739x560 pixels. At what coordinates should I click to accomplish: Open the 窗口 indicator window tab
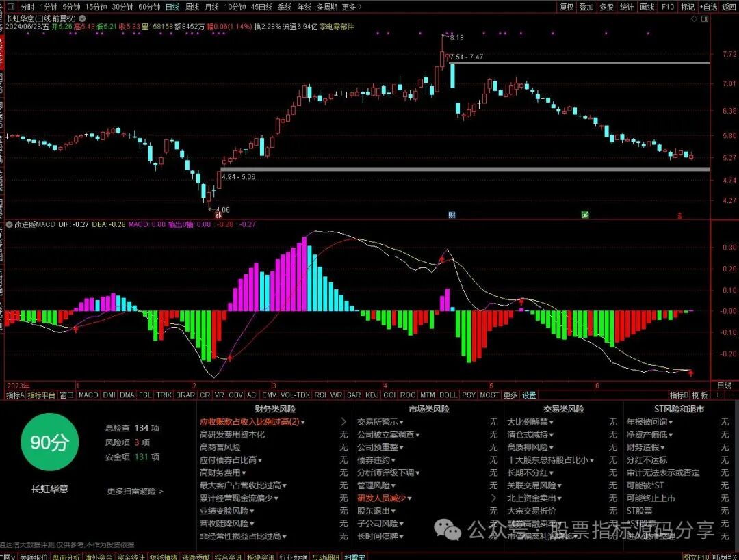coord(67,395)
